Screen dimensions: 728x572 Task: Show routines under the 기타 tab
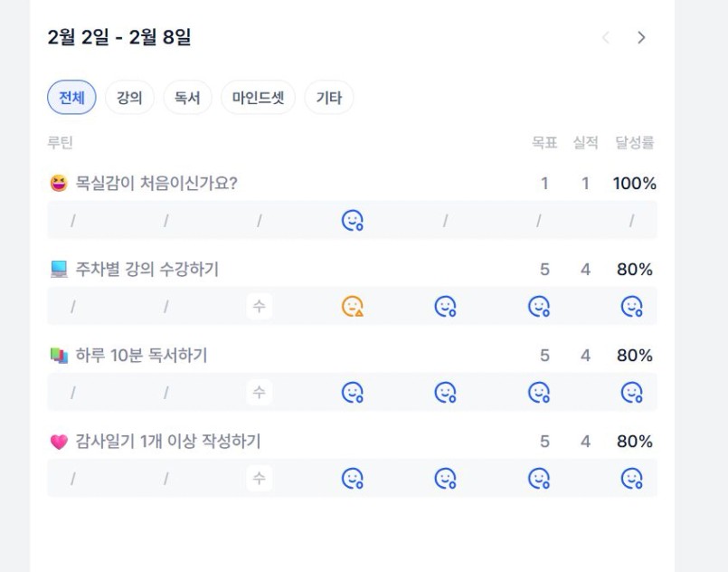(x=329, y=98)
